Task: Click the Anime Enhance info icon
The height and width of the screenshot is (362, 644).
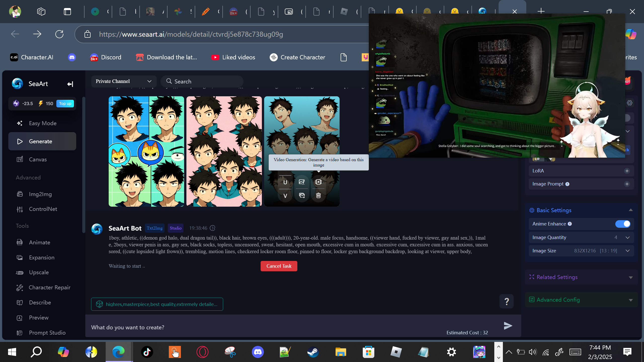Action: click(x=570, y=224)
